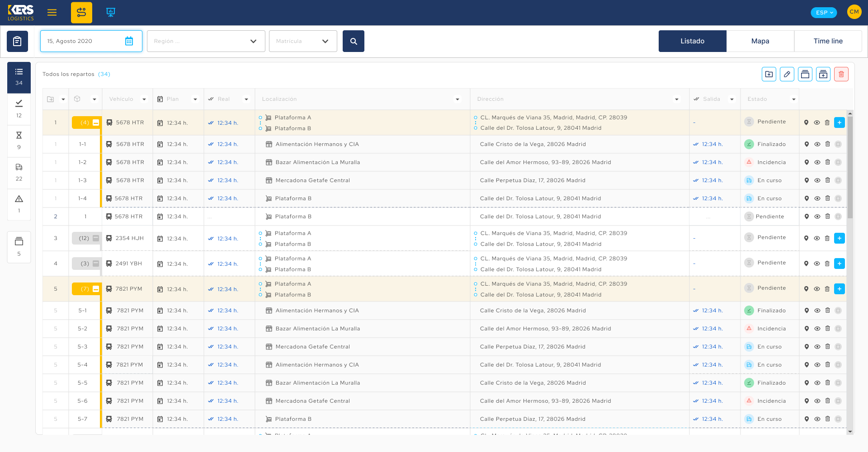868x452 pixels.
Task: Click location pin for row 1-1
Action: pyautogui.click(x=807, y=144)
